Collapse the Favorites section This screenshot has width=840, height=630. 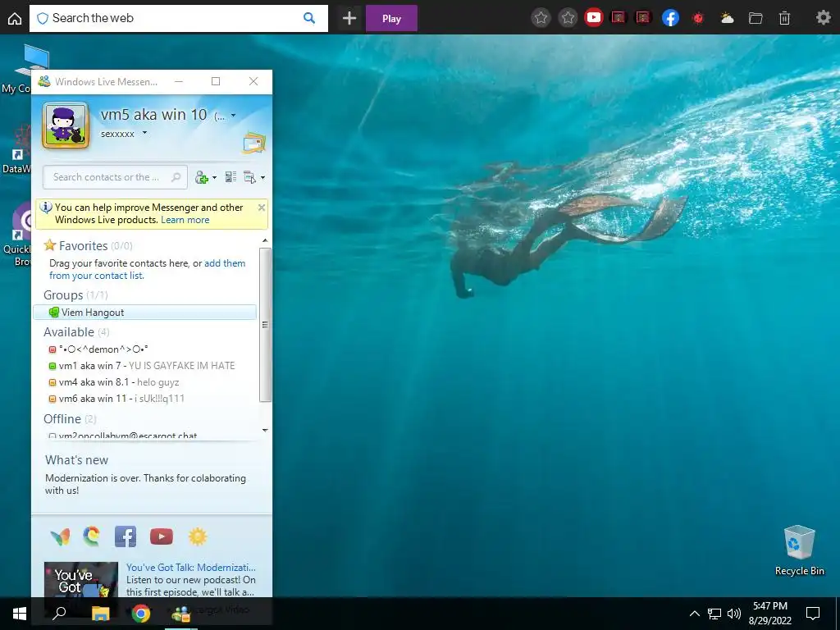point(83,246)
